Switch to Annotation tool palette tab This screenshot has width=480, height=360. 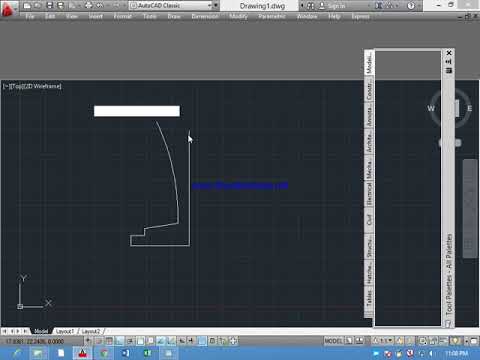[369, 115]
